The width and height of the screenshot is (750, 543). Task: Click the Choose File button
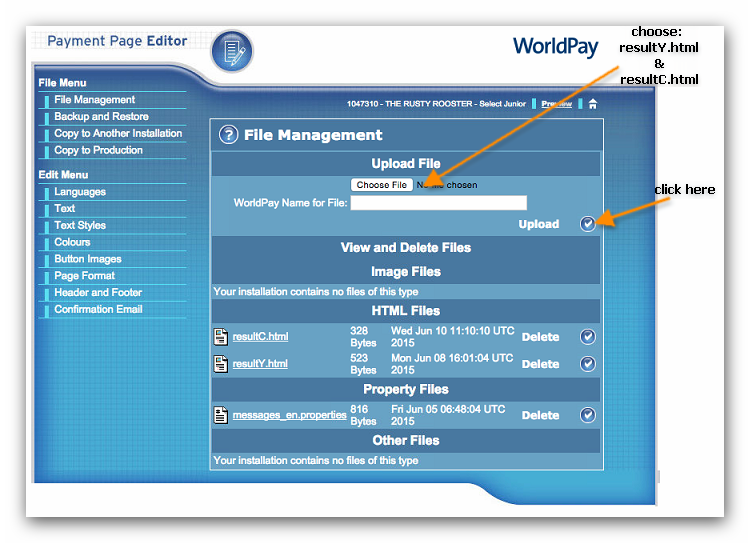pyautogui.click(x=382, y=185)
